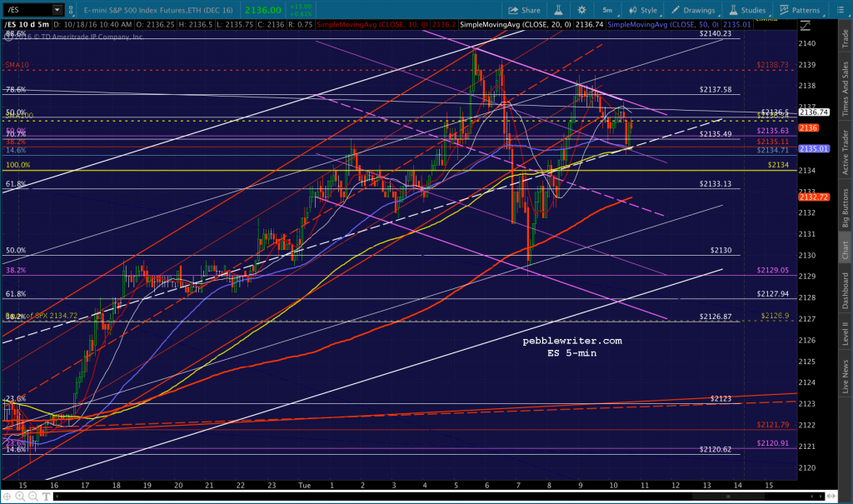Click the 2136.74 white price bubble

814,112
